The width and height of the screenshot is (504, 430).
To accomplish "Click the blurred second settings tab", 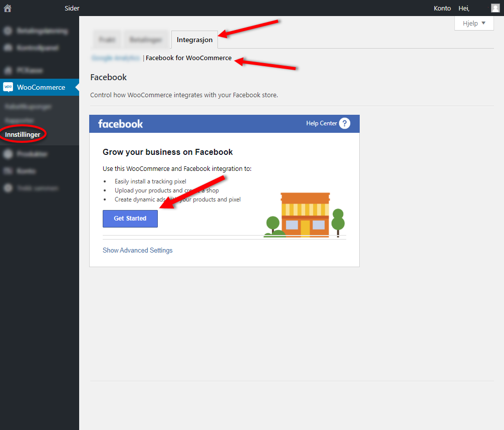I will tap(146, 40).
